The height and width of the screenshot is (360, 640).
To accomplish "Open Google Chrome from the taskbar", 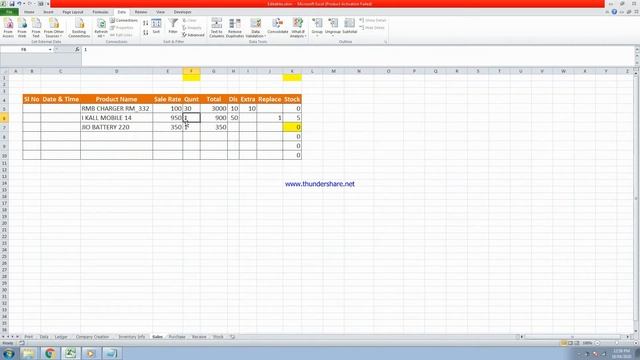I will click(x=50, y=353).
